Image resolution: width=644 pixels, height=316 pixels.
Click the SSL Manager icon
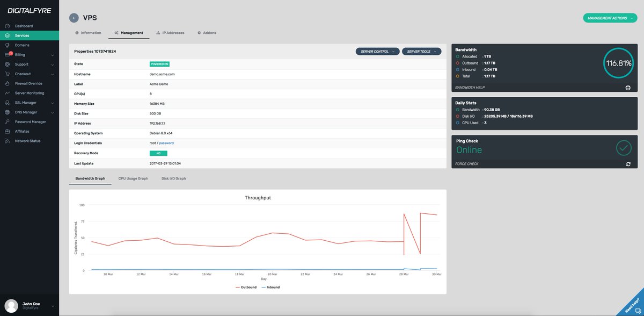click(x=7, y=103)
